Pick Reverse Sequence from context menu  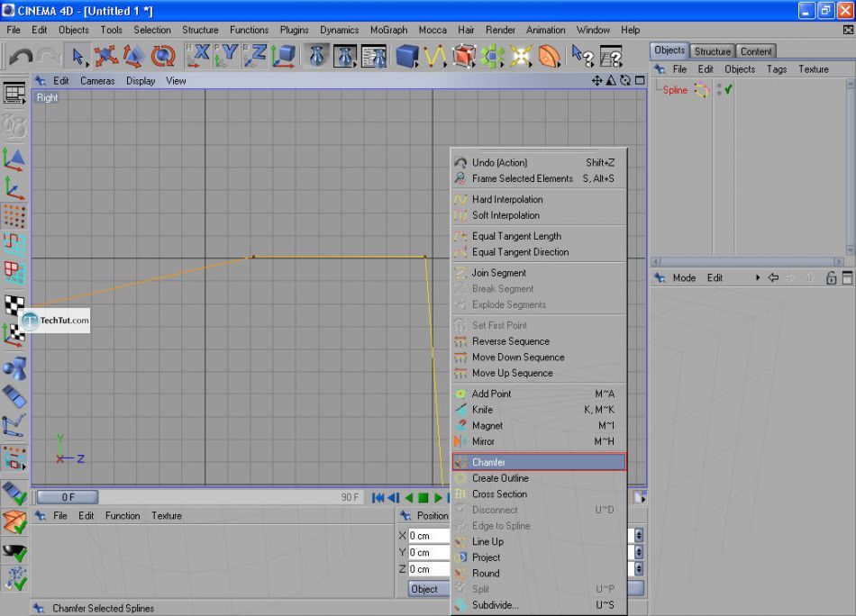(539, 341)
